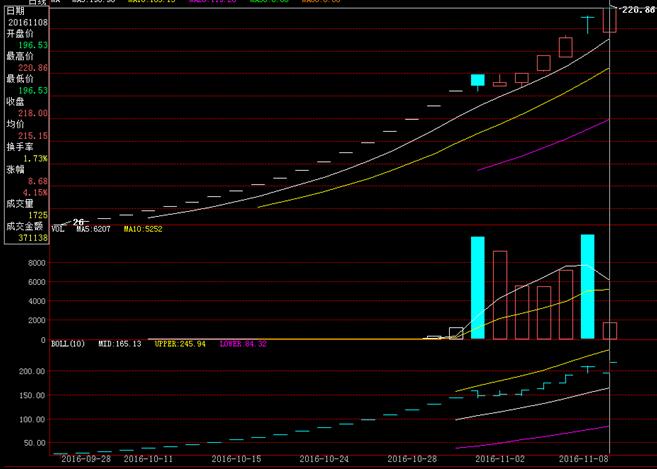The image size is (657, 469).
Task: Click the 2016-09-28 date on time axis
Action: point(86,459)
